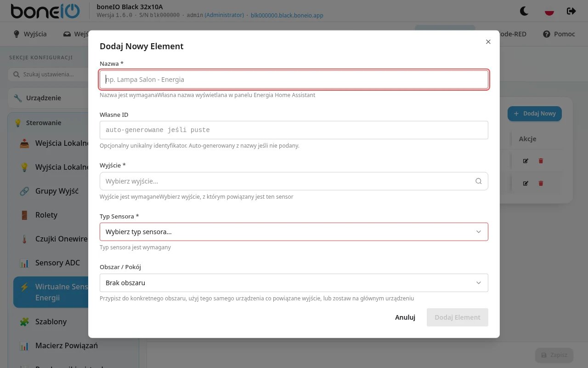The image size is (588, 368).
Task: Open the Pomoc menu item
Action: click(559, 34)
